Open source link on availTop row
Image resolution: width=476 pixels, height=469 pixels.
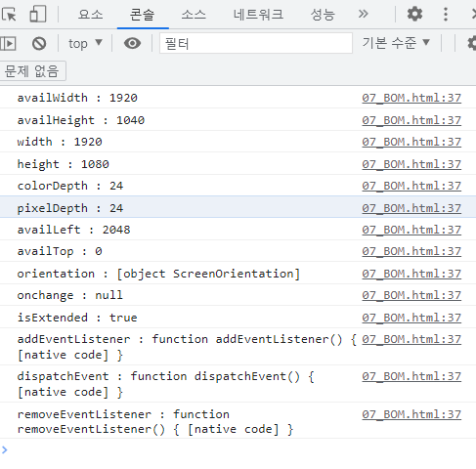pos(411,251)
